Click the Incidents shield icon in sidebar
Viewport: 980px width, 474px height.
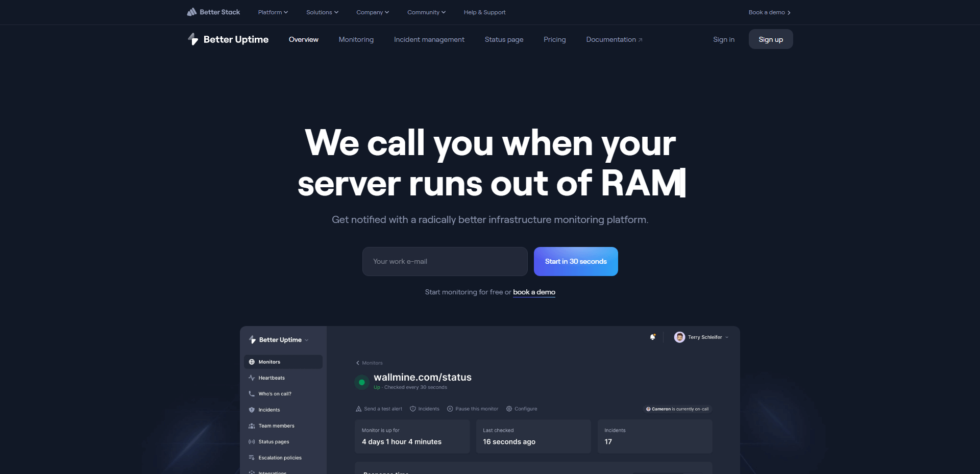click(x=252, y=410)
